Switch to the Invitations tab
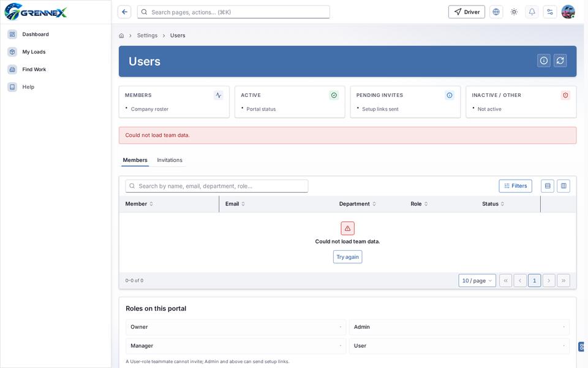The width and height of the screenshot is (588, 368). click(x=170, y=160)
